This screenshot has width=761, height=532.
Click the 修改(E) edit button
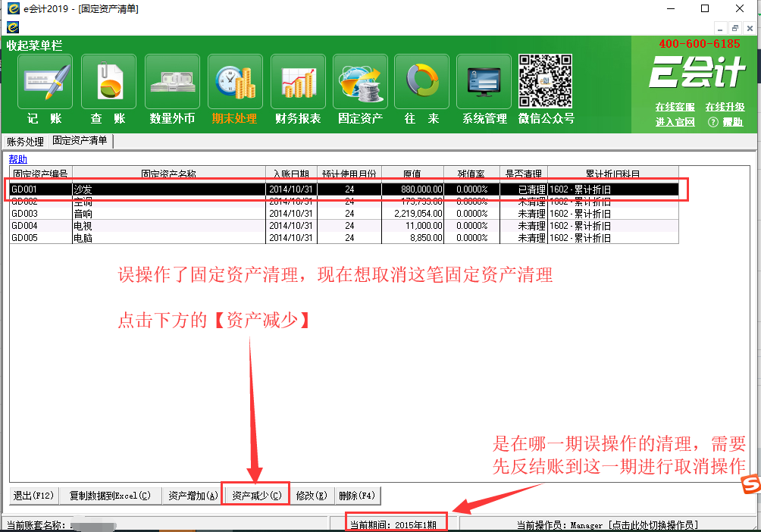(312, 496)
